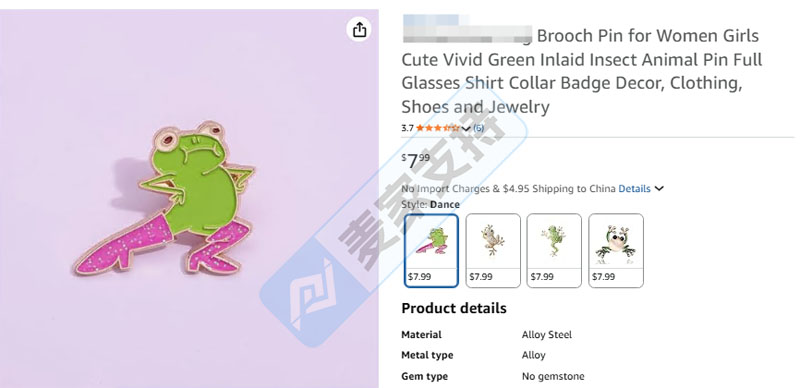Image resolution: width=800 pixels, height=388 pixels.
Task: Click the Product details heading
Action: 454,308
